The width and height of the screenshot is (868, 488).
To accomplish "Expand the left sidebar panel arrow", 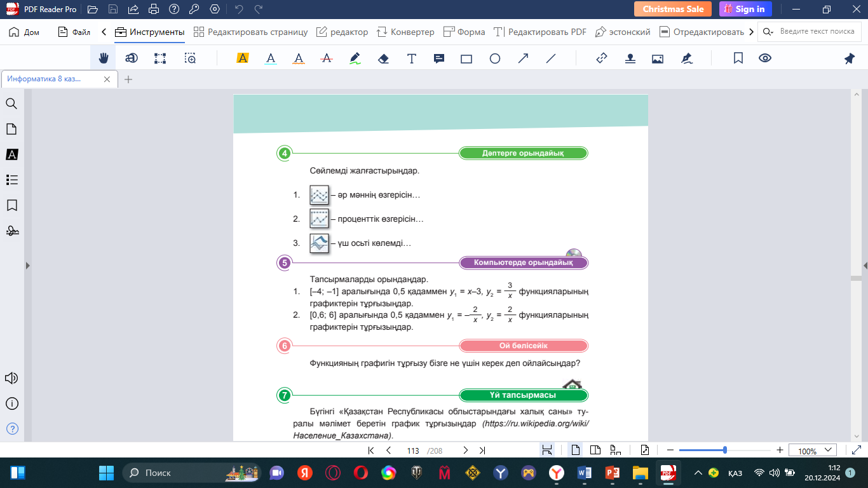I will coord(27,265).
